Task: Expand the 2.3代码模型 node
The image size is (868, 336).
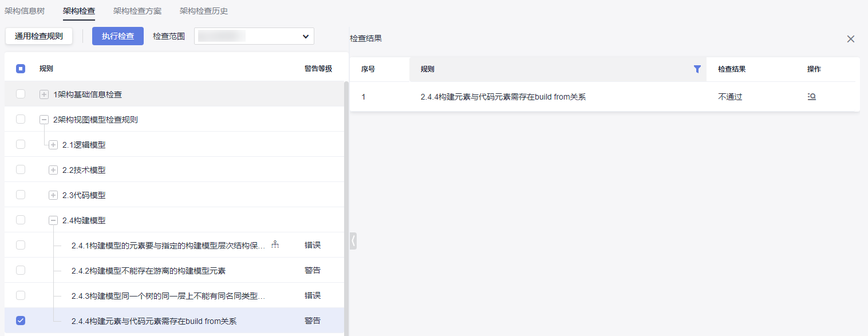Action: [53, 195]
